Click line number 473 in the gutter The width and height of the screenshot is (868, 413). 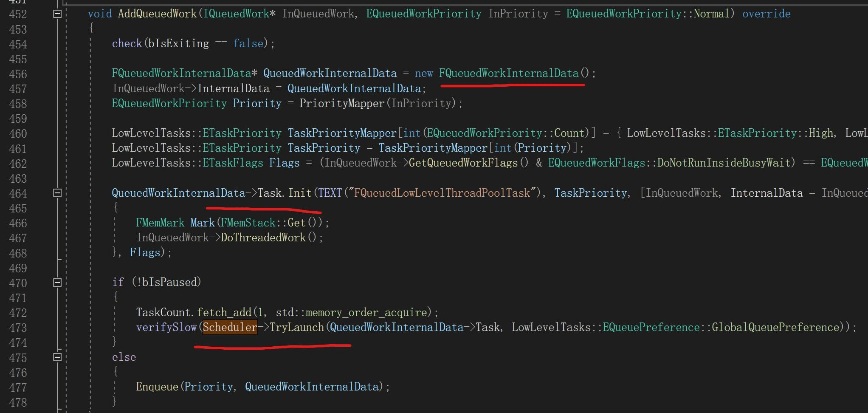[x=18, y=328]
